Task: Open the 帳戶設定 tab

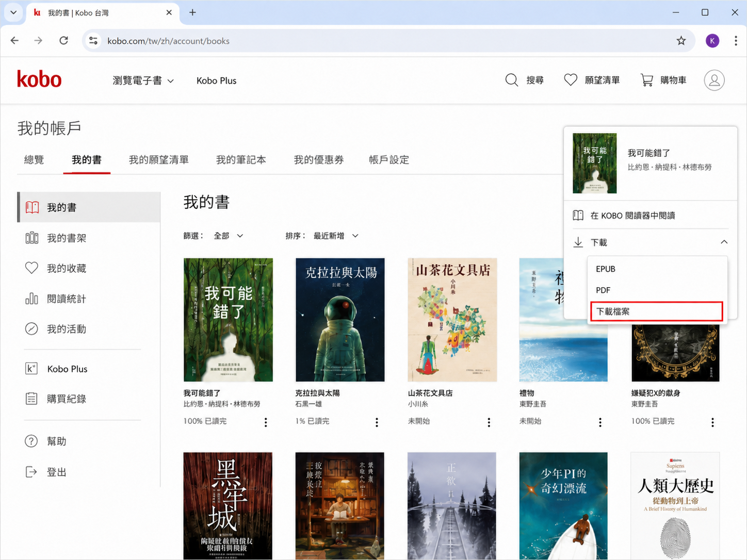Action: click(389, 160)
